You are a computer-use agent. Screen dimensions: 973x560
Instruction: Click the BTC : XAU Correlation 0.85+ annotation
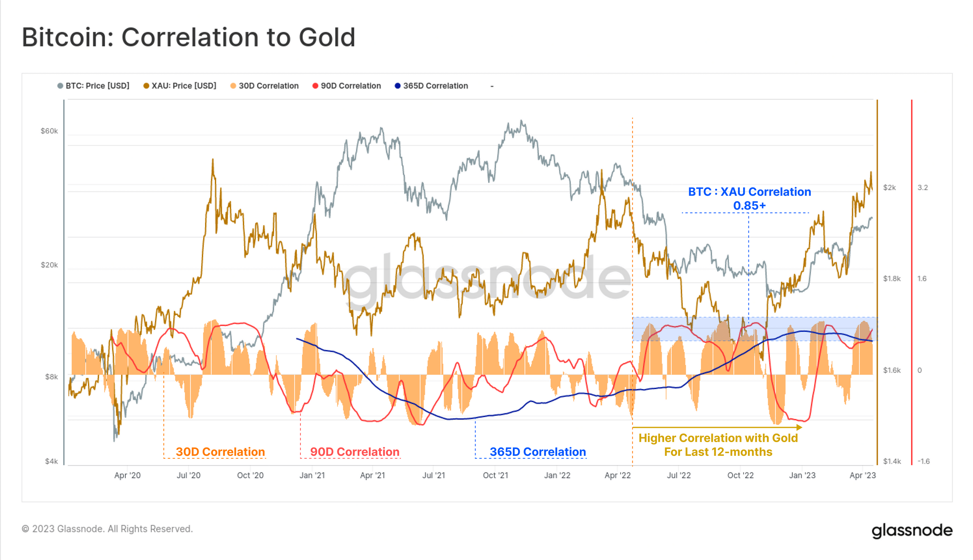750,199
